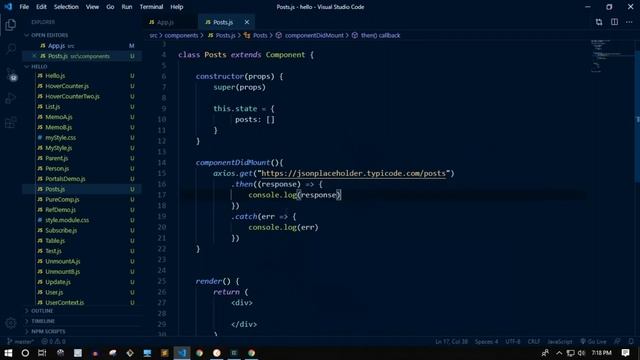Click the errors and warnings status indicator
Image resolution: width=640 pixels, height=360 pixels.
[x=53, y=342]
